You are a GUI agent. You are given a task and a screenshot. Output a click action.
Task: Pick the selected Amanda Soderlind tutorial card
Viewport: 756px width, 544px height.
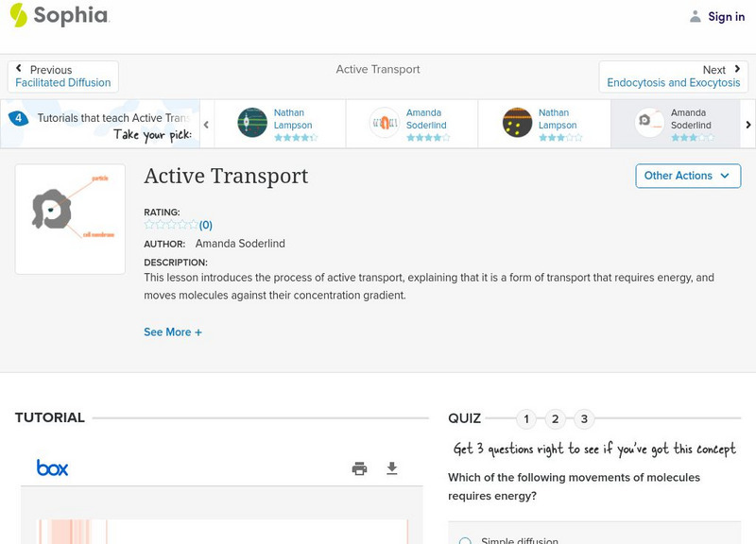coord(675,124)
